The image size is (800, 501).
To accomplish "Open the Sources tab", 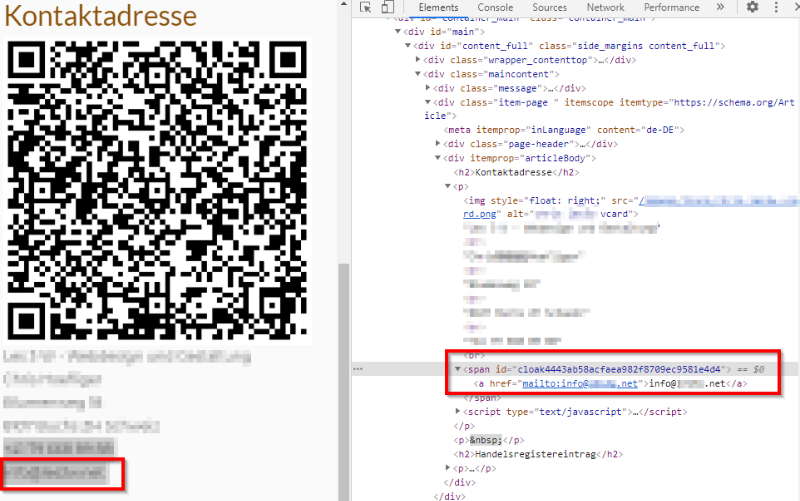I will 549,7.
